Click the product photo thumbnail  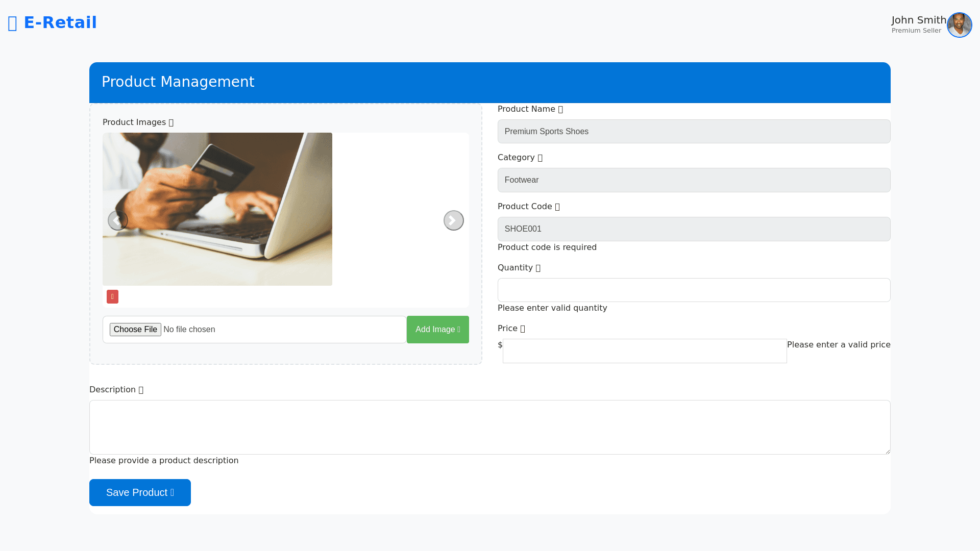coord(217,209)
